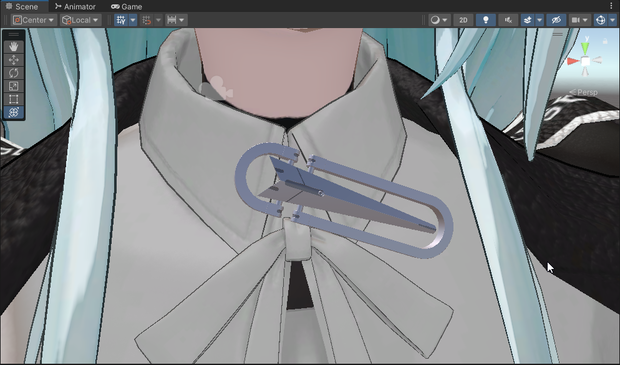Click the grid snapping icon
Viewport: 620px width, 365px height.
[x=121, y=20]
